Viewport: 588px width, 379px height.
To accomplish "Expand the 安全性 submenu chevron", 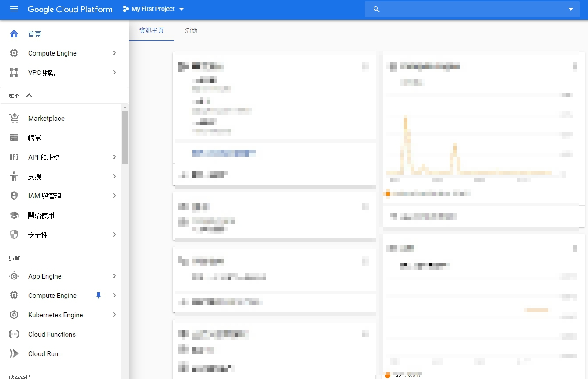I will tap(115, 234).
